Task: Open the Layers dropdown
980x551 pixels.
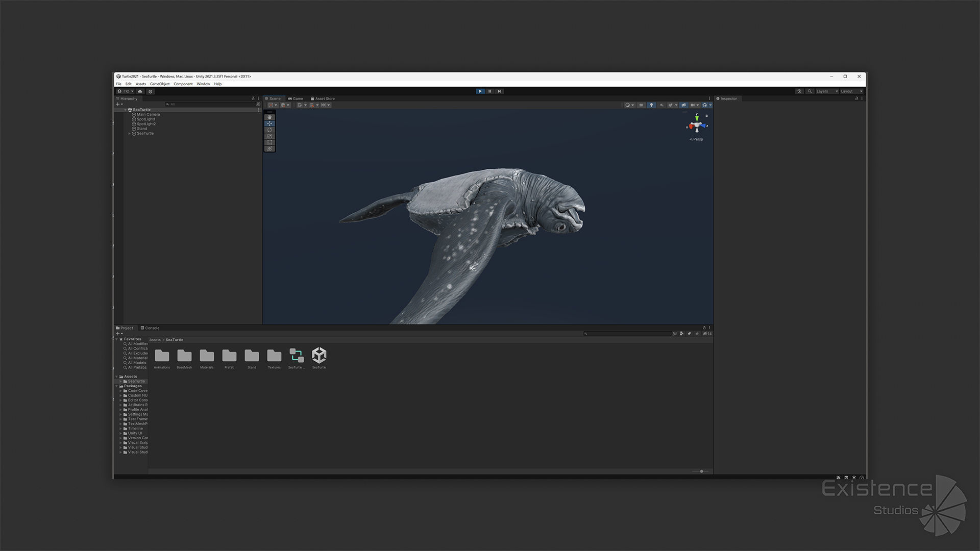Action: (826, 91)
